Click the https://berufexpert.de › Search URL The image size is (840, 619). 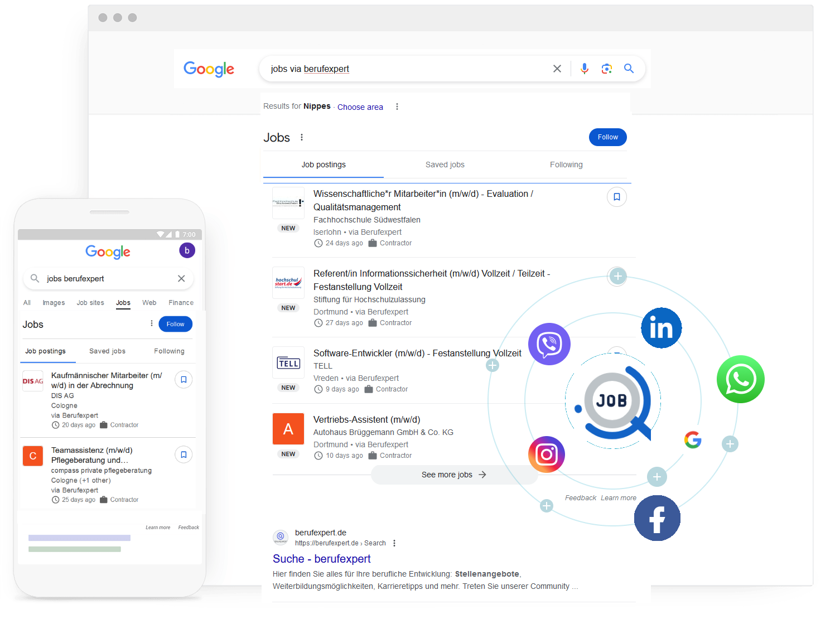tap(340, 543)
